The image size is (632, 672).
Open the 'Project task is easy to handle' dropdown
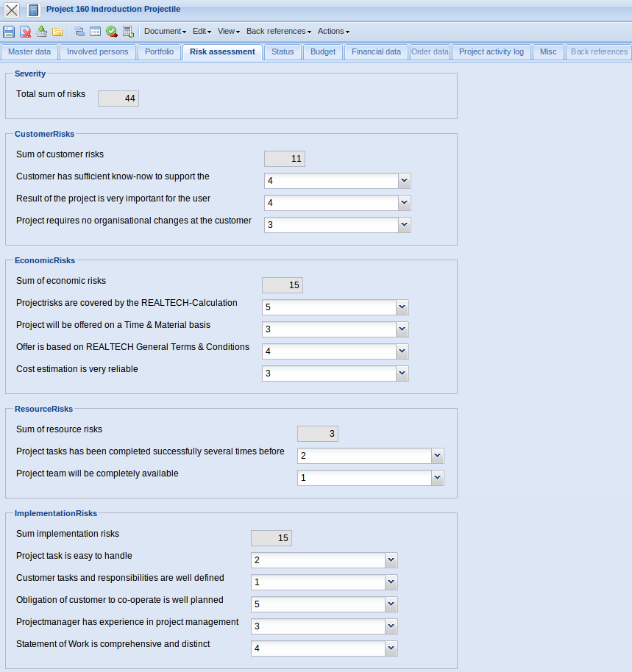(x=391, y=560)
